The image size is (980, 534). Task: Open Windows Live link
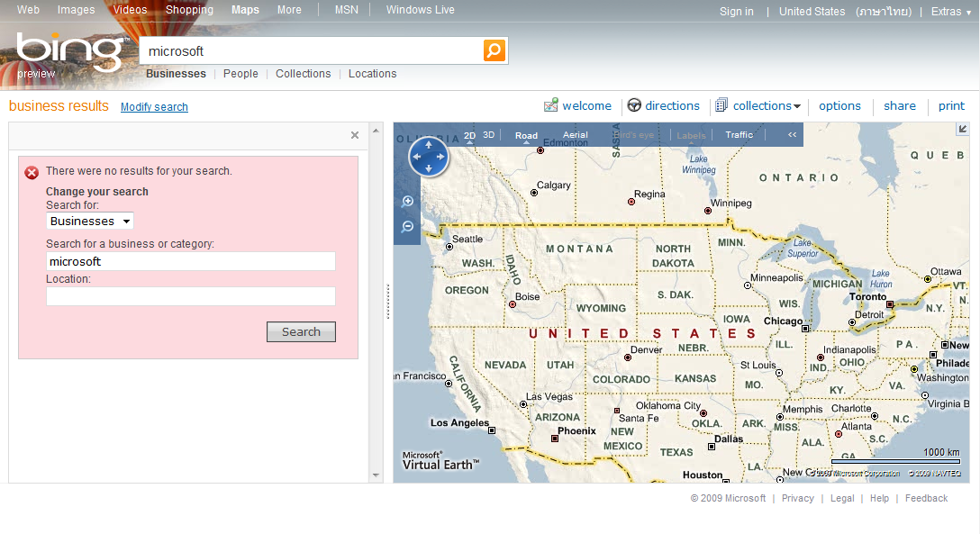(x=420, y=10)
